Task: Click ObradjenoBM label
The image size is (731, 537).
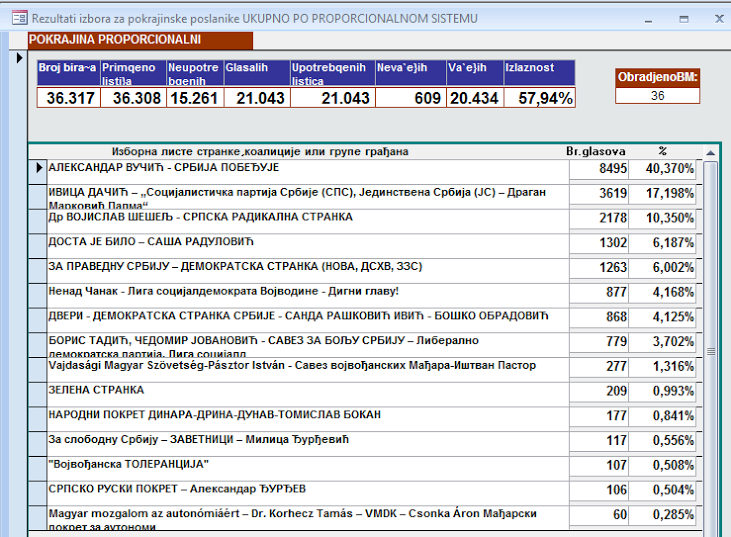Action: pos(657,77)
